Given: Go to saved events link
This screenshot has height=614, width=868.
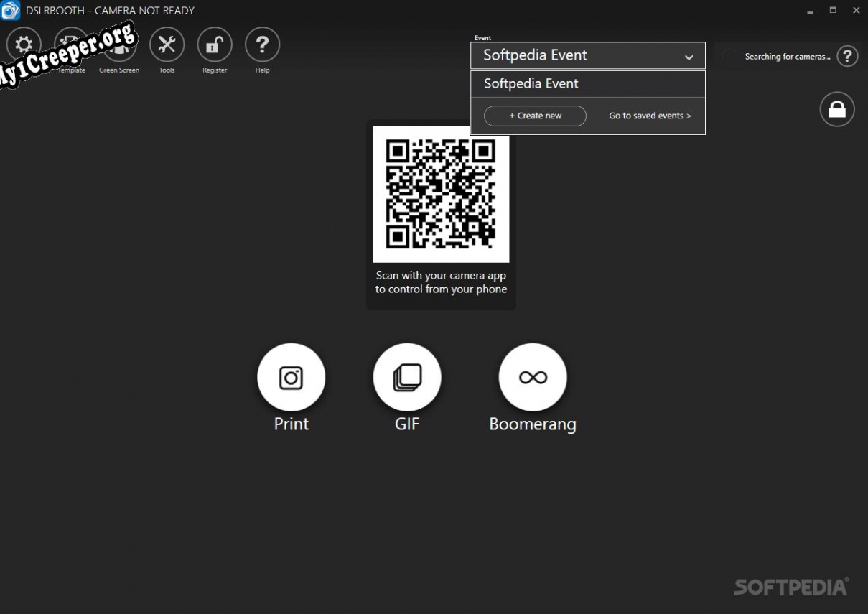Looking at the screenshot, I should pos(650,116).
